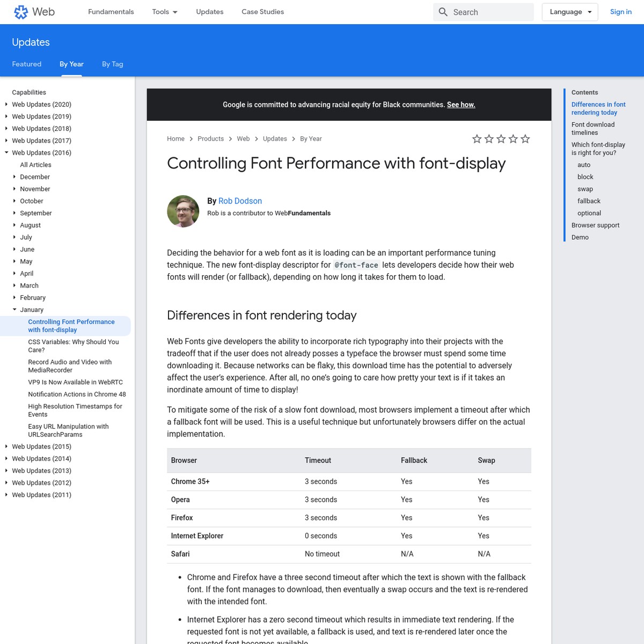Screen dimensions: 644x644
Task: Click Rob Dodson's author profile photo
Action: tap(183, 211)
